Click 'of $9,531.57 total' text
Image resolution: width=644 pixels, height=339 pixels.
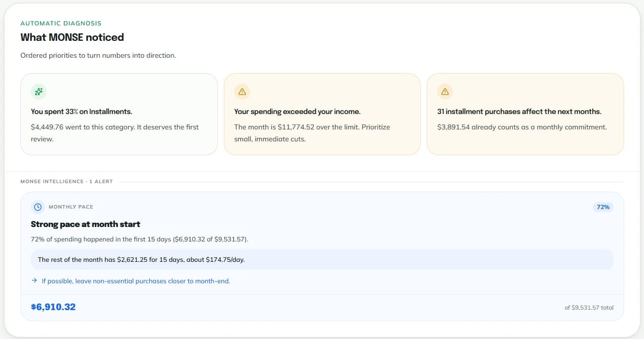(x=589, y=308)
